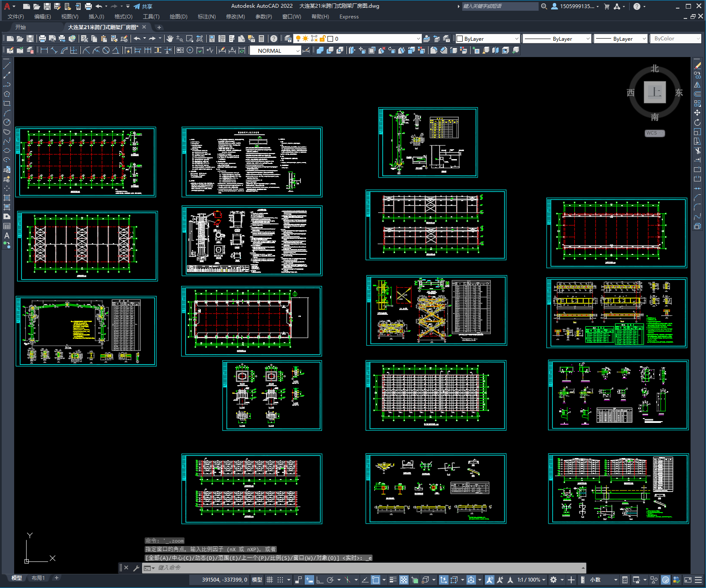706x588 pixels.
Task: Click the keyword search input field
Action: click(500, 6)
